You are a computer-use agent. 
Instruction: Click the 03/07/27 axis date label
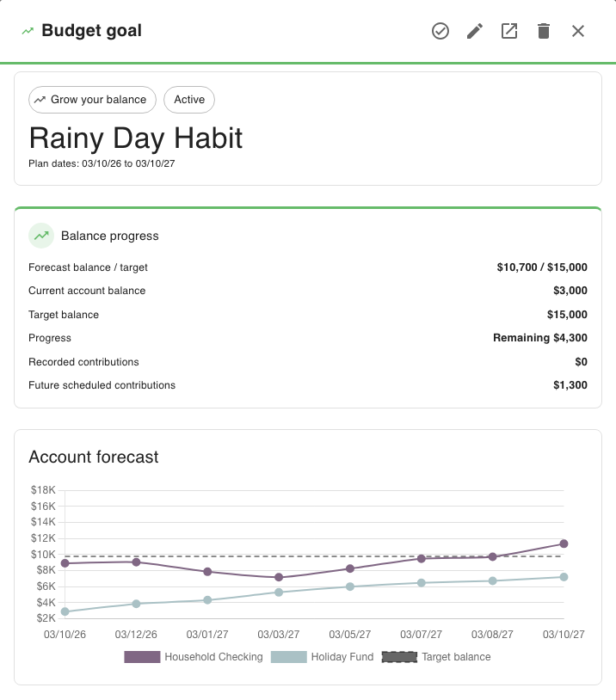click(421, 635)
